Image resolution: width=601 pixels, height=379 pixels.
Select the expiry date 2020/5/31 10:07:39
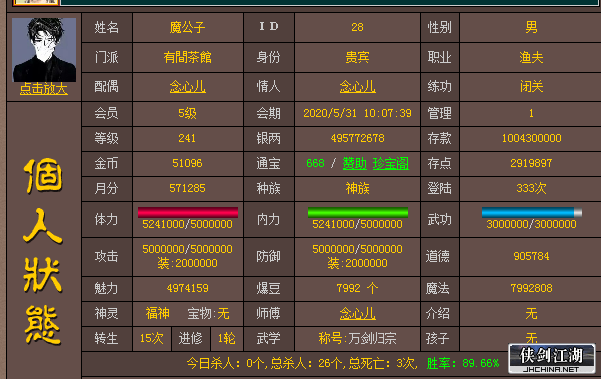pos(357,113)
